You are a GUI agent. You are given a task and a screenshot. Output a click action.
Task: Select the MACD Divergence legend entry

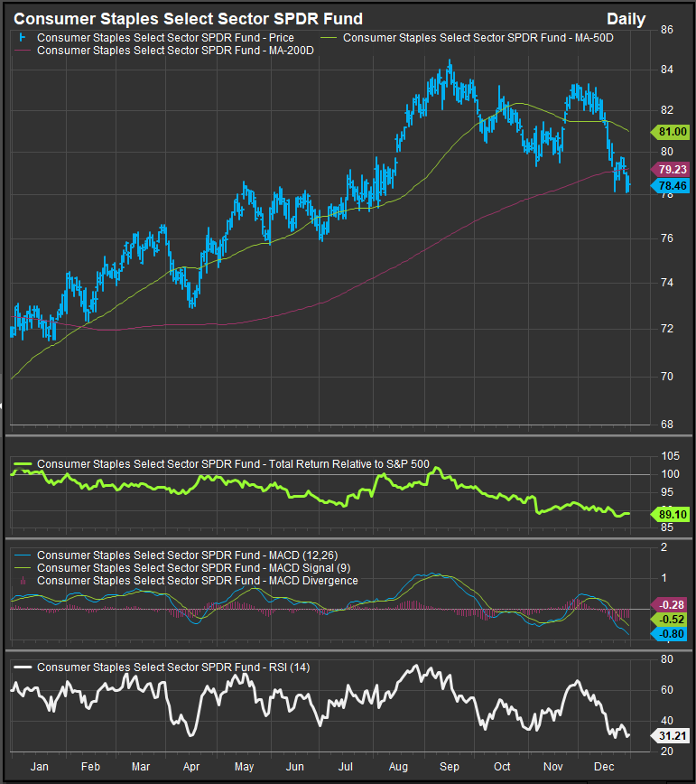[x=198, y=581]
